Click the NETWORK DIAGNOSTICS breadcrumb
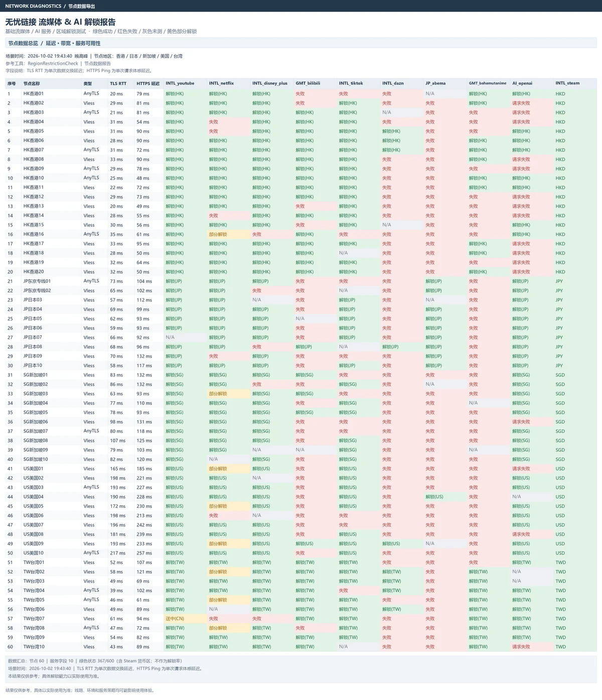This screenshot has width=602, height=700. (33, 6)
